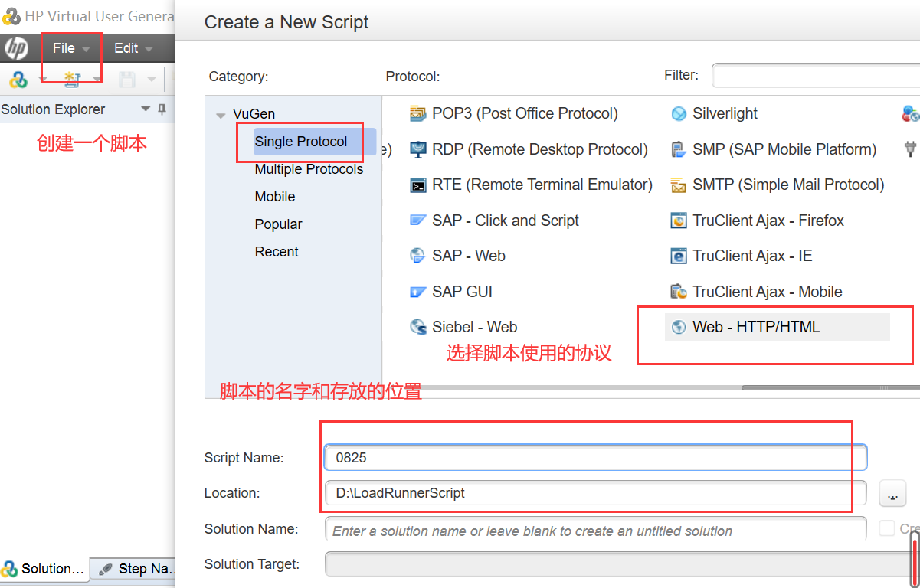The width and height of the screenshot is (920, 588).
Task: Click the protocol list horizontal scrollbar
Action: [x=831, y=388]
